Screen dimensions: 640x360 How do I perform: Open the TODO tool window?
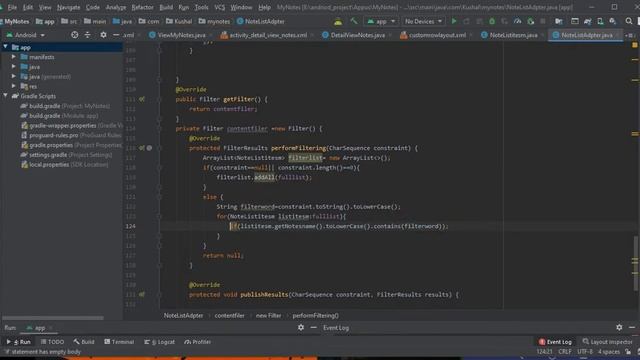click(x=53, y=342)
